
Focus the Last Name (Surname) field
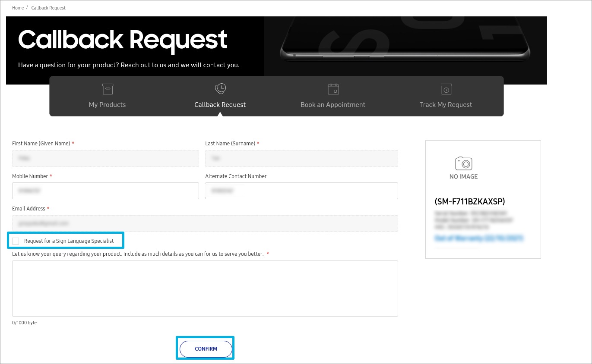[x=301, y=159]
